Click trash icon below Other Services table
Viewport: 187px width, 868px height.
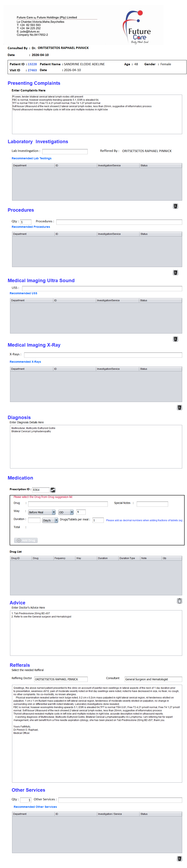tap(179, 858)
